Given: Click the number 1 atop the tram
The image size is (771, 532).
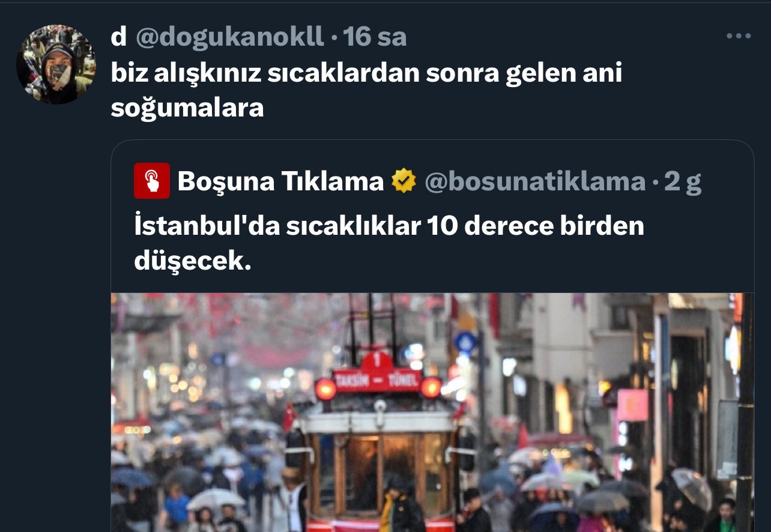Looking at the screenshot, I should (x=377, y=361).
